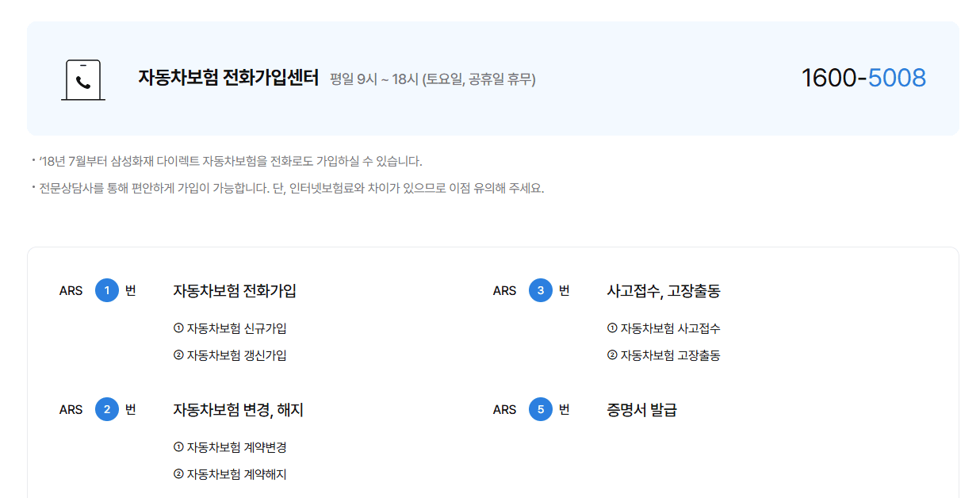This screenshot has width=980, height=498.
Task: Click the notice starting with 전문상담사를 통해
Action: (x=289, y=188)
